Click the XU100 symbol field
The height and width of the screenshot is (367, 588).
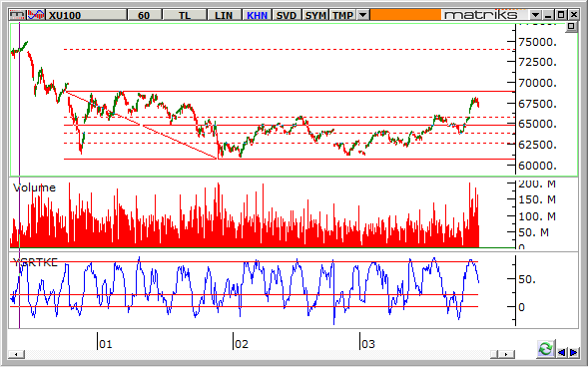[86, 15]
